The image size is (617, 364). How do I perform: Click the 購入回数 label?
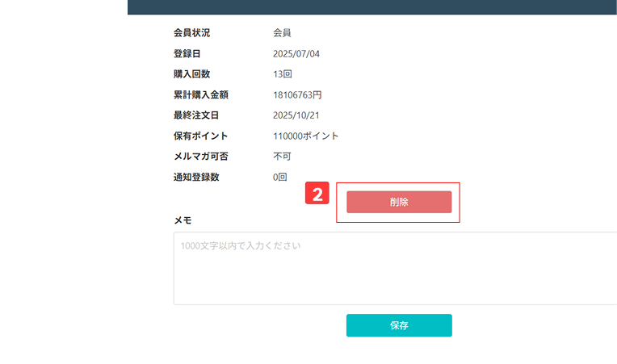coord(191,74)
